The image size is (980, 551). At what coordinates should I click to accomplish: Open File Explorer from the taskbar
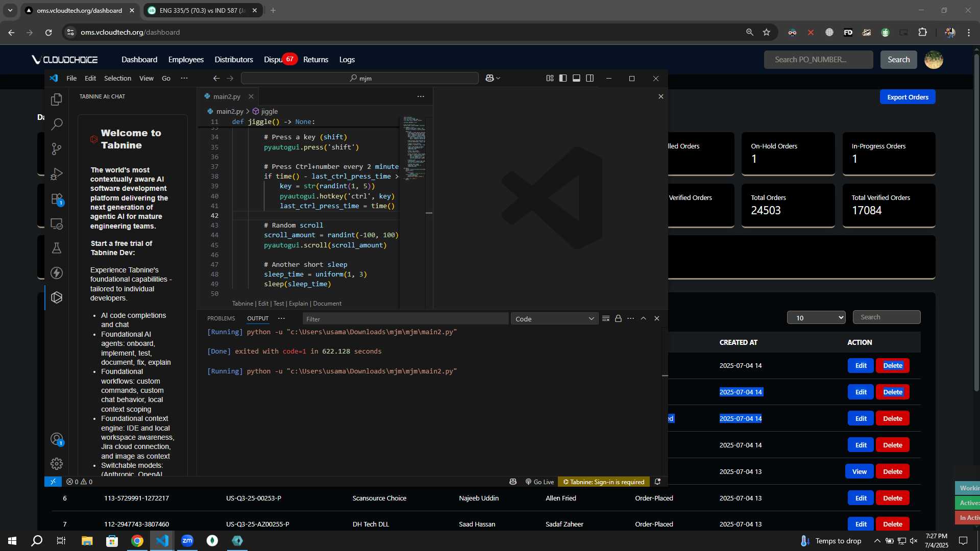tap(87, 541)
